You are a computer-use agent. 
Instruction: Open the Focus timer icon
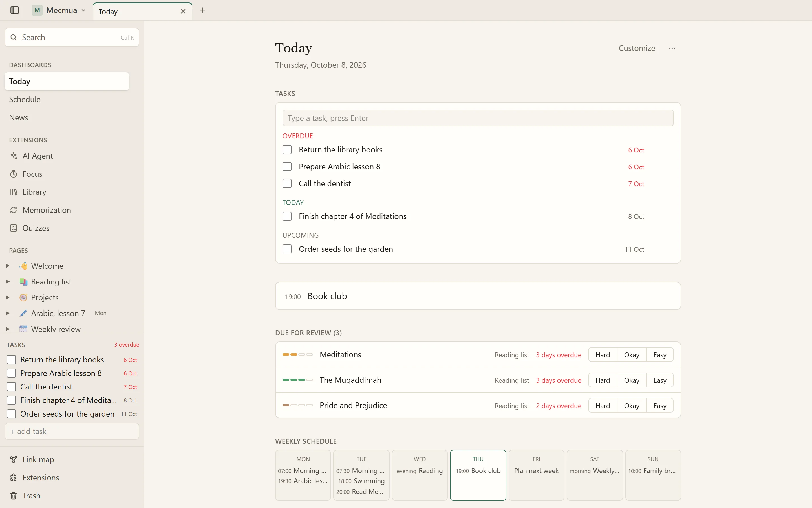[x=14, y=174]
